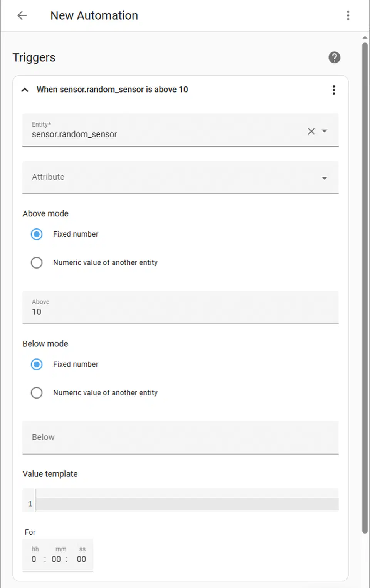Open the trigger card's three-dot menu
This screenshot has width=370, height=588.
coord(334,90)
